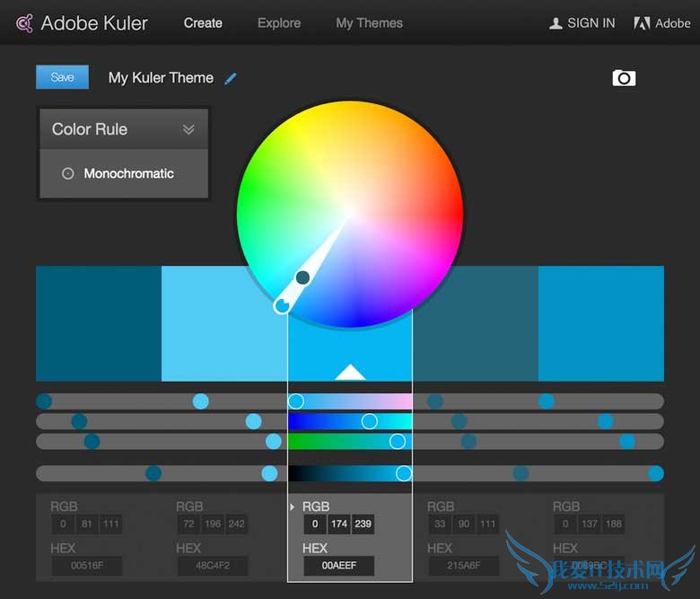700x599 pixels.
Task: Click the Adobe logo icon in header
Action: (x=642, y=23)
